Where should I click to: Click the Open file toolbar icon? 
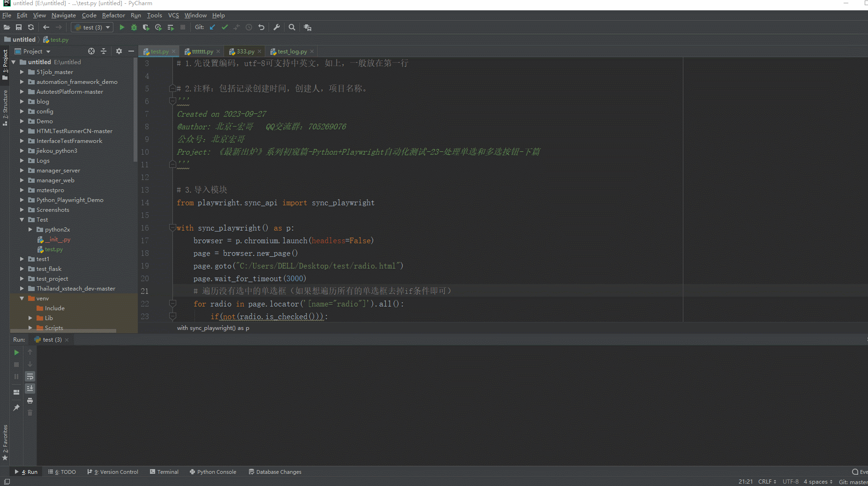tap(7, 27)
